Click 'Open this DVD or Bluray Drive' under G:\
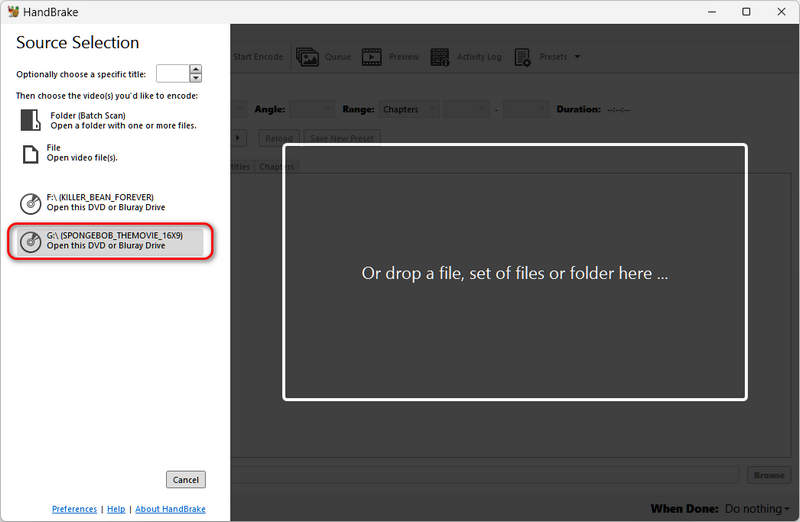Image resolution: width=800 pixels, height=522 pixels. tap(106, 245)
